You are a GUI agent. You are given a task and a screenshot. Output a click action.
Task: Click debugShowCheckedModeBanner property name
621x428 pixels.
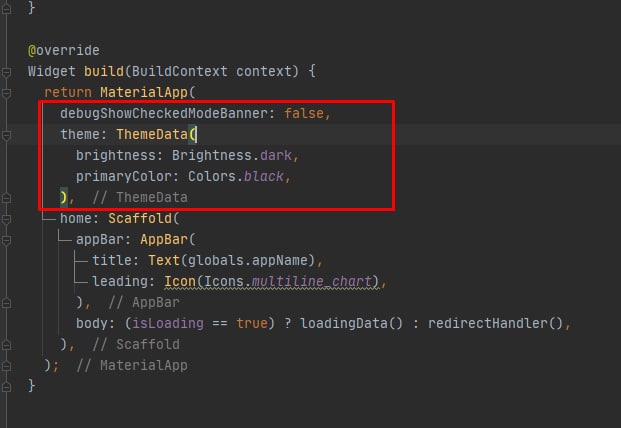164,114
